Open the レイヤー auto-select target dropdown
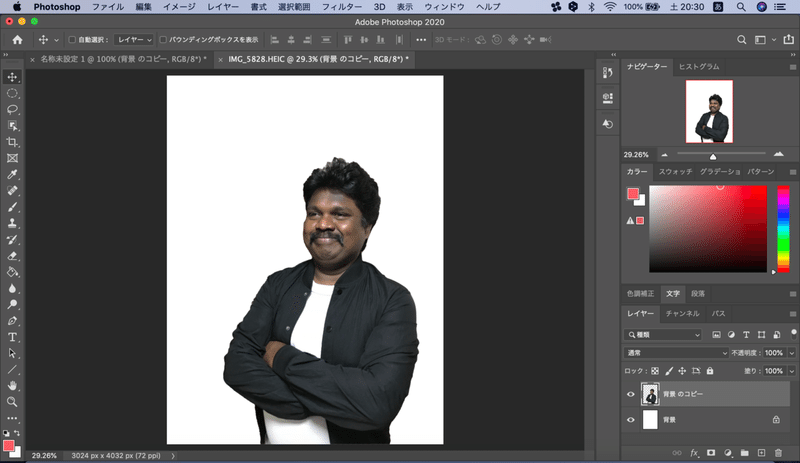This screenshot has height=463, width=800. click(x=133, y=40)
